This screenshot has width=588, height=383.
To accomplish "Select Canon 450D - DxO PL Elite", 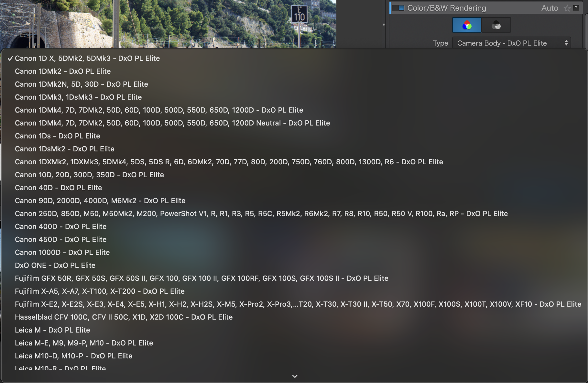I will (294, 239).
